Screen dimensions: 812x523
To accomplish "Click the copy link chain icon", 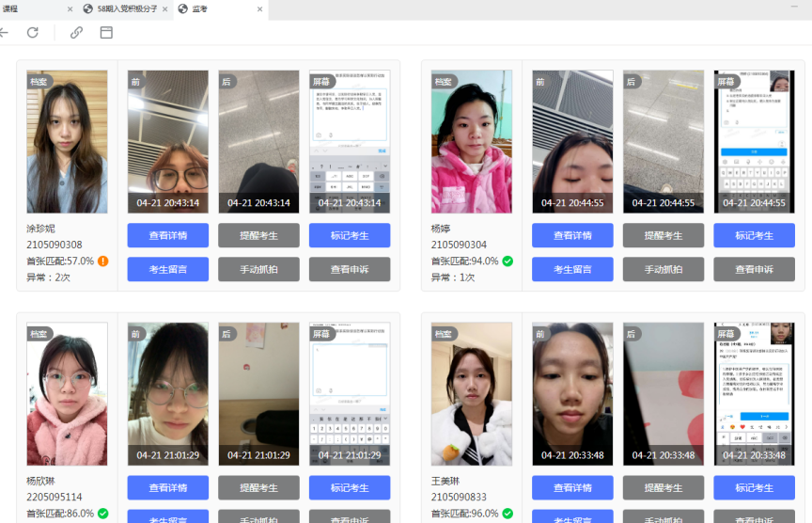I will click(x=77, y=32).
